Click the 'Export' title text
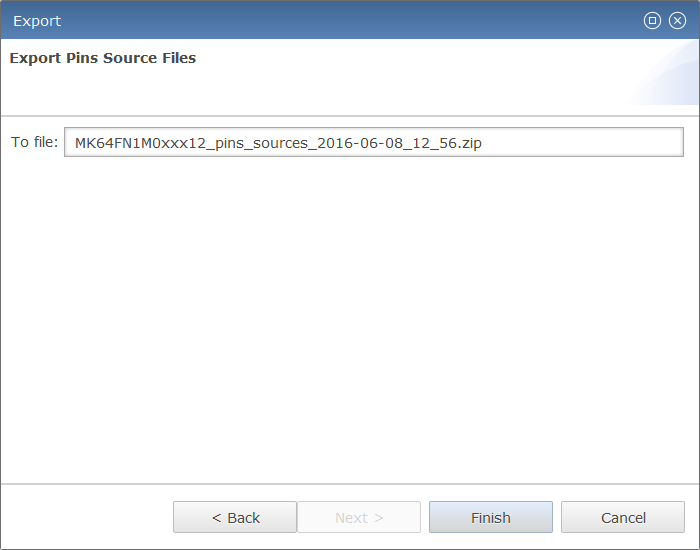700x550 pixels. pyautogui.click(x=37, y=20)
